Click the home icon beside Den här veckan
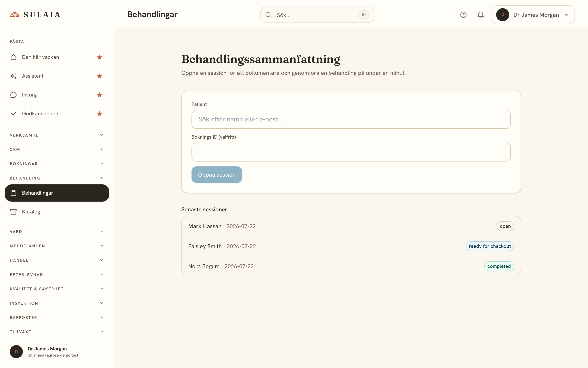Viewport: 588px width, 368px height. (x=14, y=57)
